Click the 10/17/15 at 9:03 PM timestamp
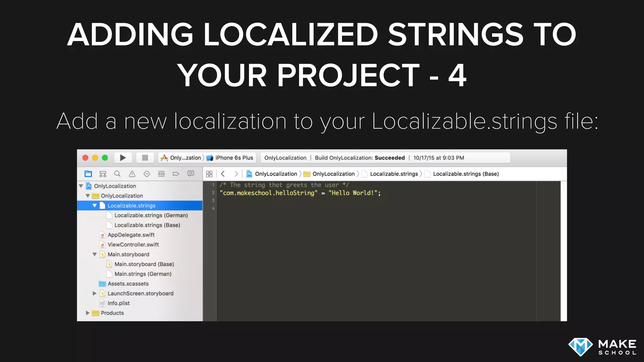The height and width of the screenshot is (362, 644). (x=439, y=158)
